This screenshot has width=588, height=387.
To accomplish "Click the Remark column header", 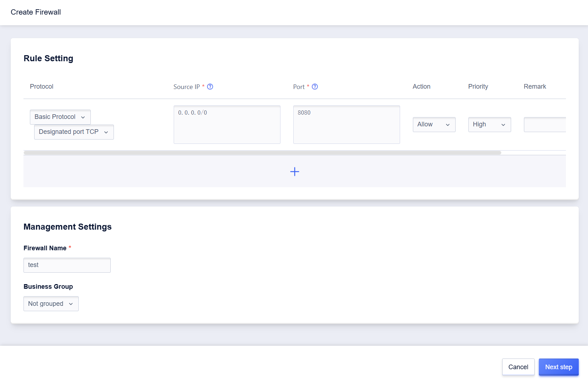I will [x=535, y=87].
